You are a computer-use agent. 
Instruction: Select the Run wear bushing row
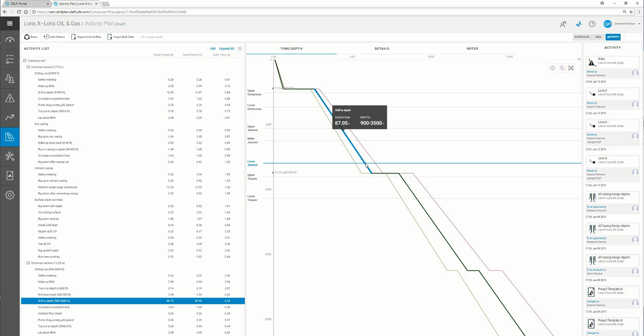(133, 257)
